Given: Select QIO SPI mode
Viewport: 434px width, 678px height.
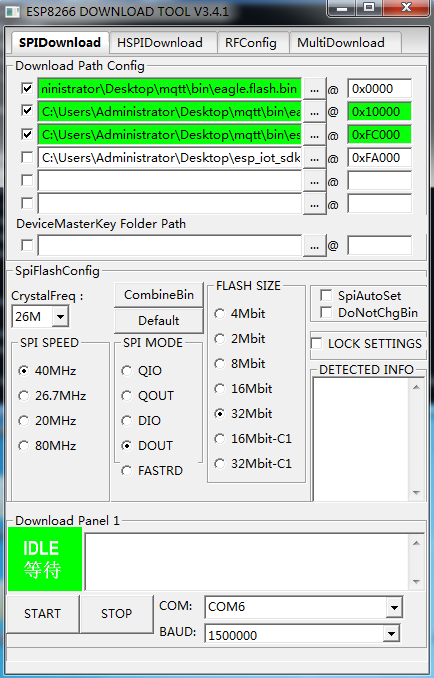Looking at the screenshot, I should point(142,371).
